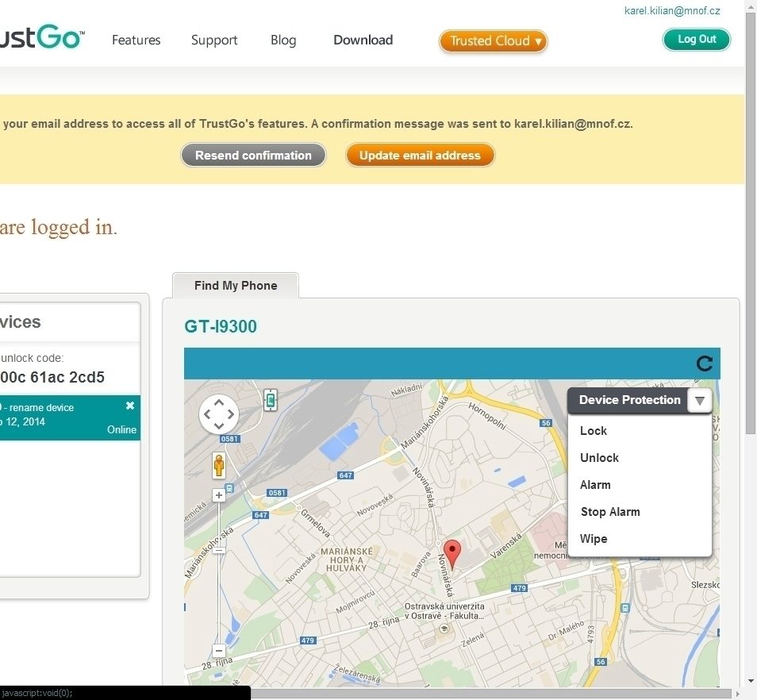
Task: Open the Features nav link
Action: point(136,40)
